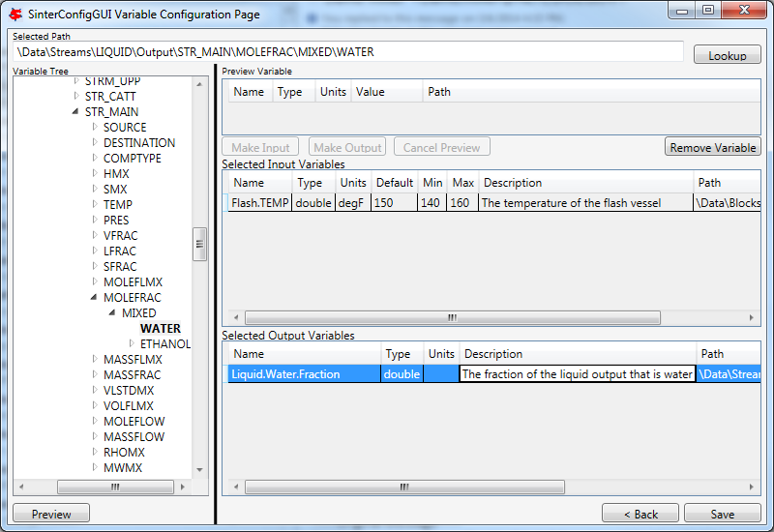Select the MOLEFLMX tree item
The height and width of the screenshot is (532, 774).
[x=133, y=281]
